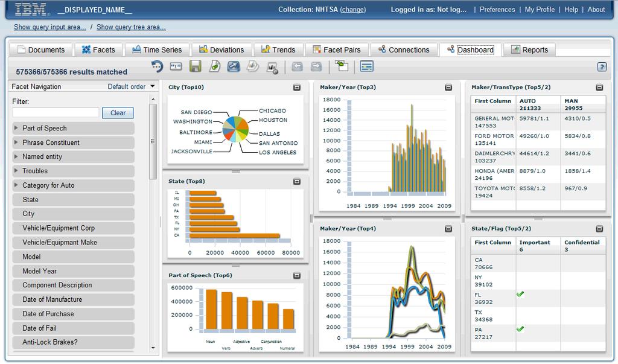
Task: Minimize the City (Top10) panel
Action: tap(297, 88)
